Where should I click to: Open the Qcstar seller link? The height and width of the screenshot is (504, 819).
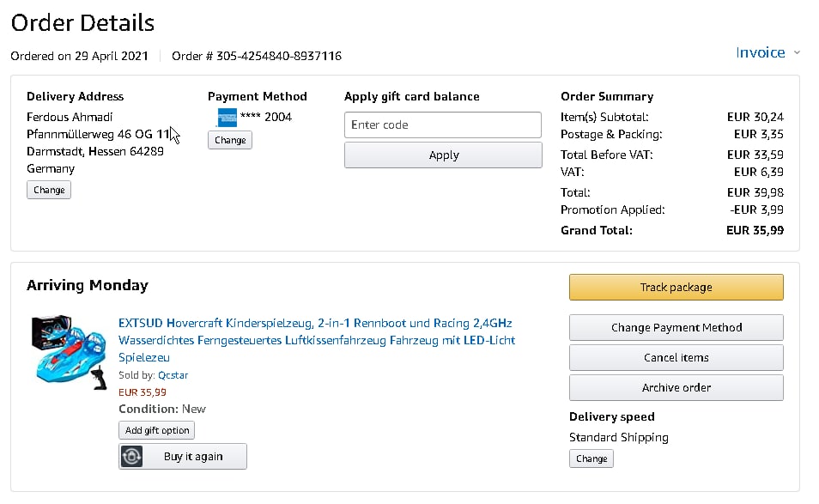[173, 375]
